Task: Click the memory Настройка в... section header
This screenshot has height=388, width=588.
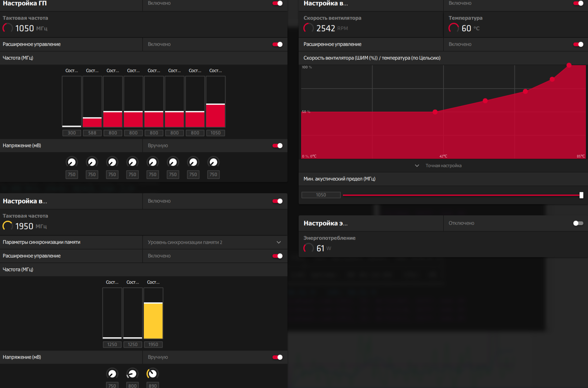Action: point(25,201)
